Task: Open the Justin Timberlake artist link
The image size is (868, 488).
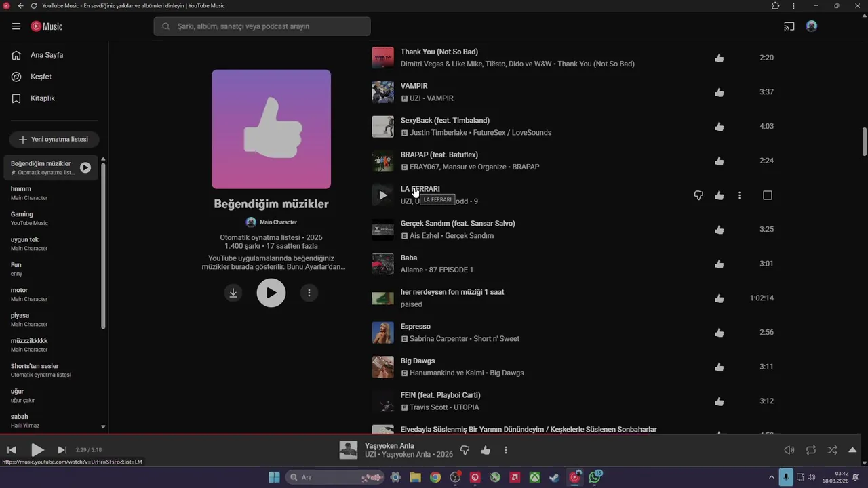Action: tap(438, 133)
